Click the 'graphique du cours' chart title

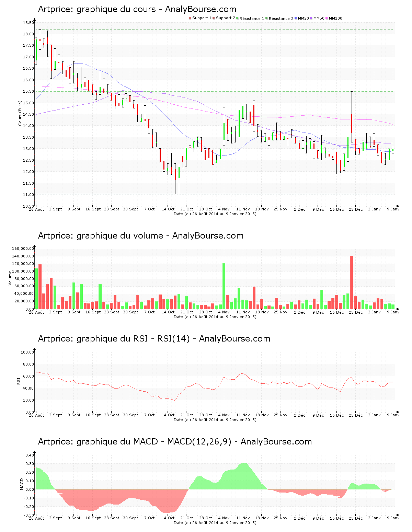click(137, 9)
